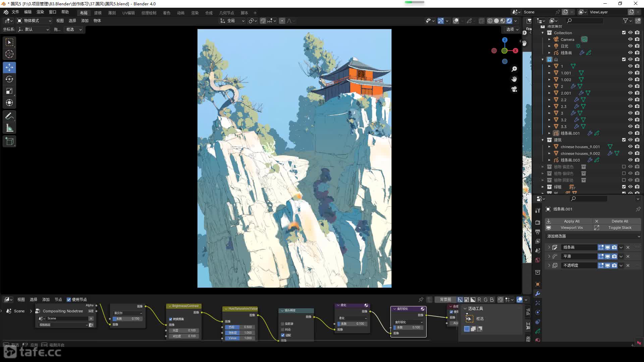Switch viewport to rendered shading
The width and height of the screenshot is (644, 362).
[x=509, y=21]
